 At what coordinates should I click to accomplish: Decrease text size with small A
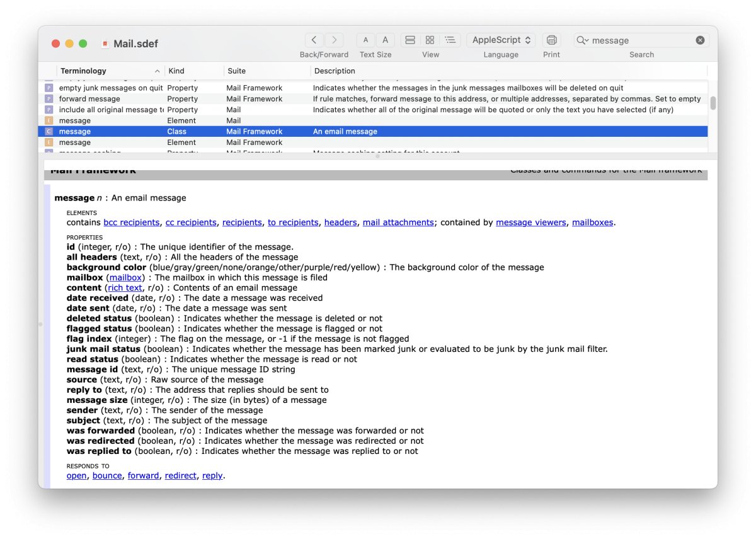click(365, 40)
